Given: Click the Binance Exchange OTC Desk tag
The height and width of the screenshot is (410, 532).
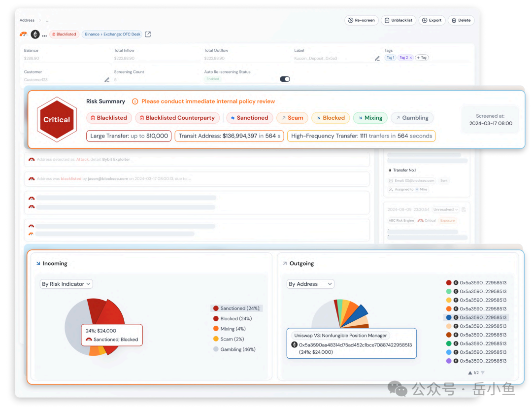Looking at the screenshot, I should pyautogui.click(x=112, y=34).
